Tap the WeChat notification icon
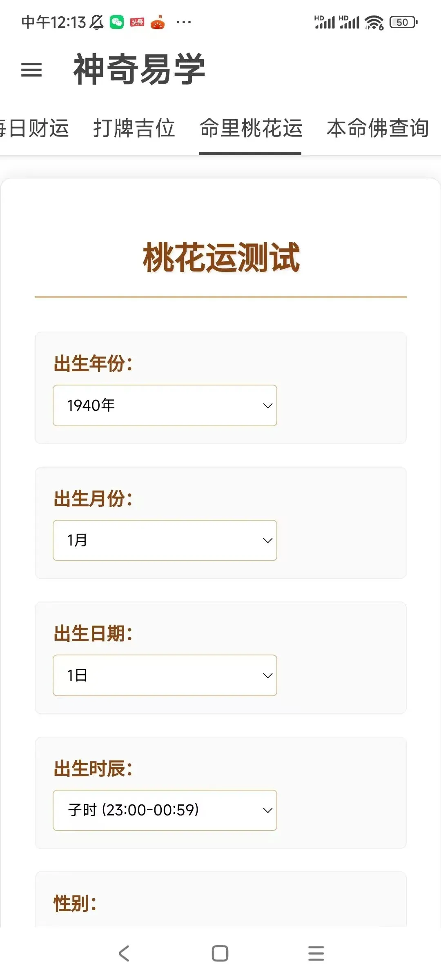 click(117, 22)
